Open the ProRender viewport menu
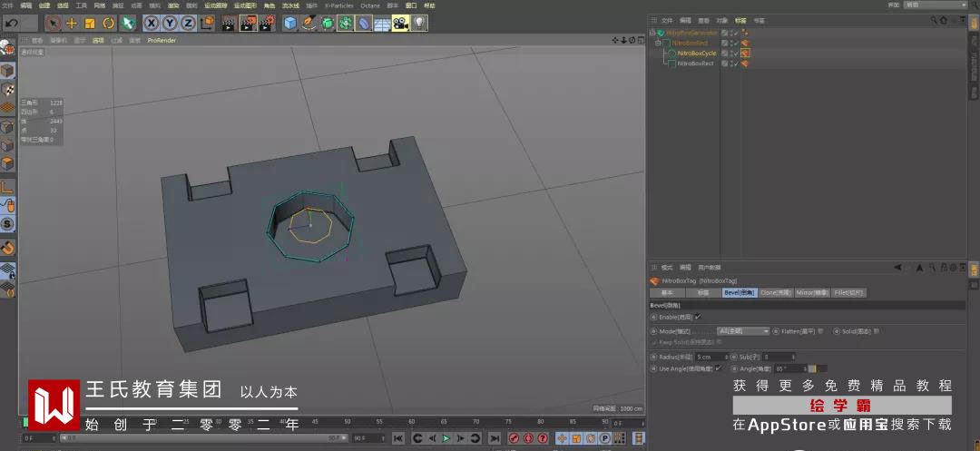Screen dimensions: 980x451 coord(162,41)
